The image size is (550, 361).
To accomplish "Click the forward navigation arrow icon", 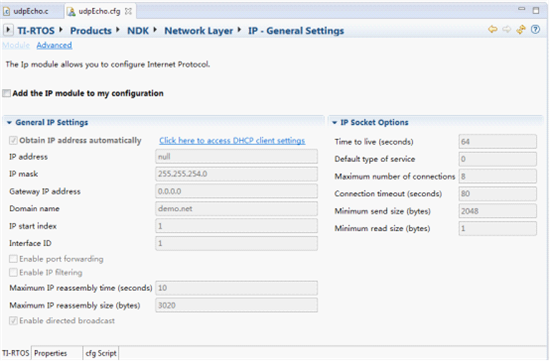I will 507,29.
